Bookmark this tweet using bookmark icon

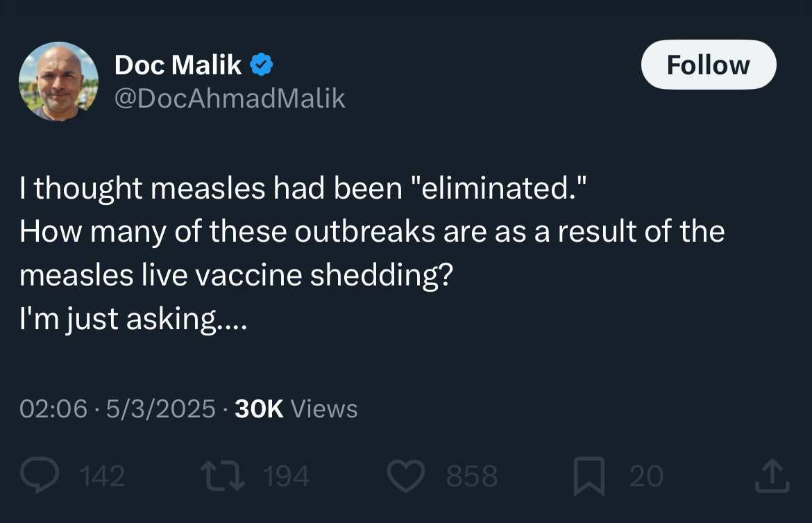(589, 476)
